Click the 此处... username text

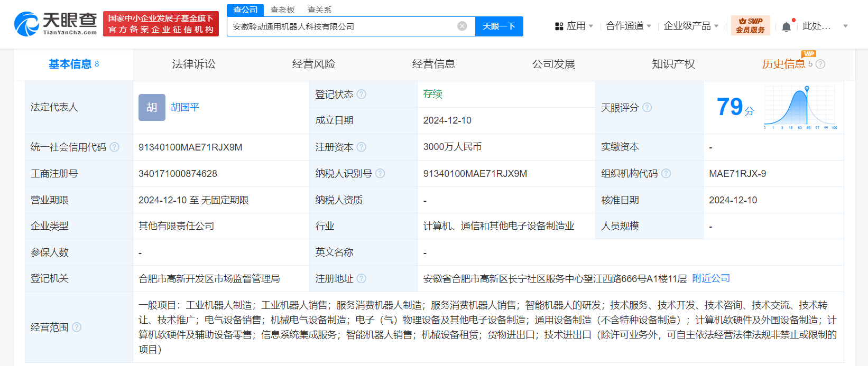click(x=817, y=26)
